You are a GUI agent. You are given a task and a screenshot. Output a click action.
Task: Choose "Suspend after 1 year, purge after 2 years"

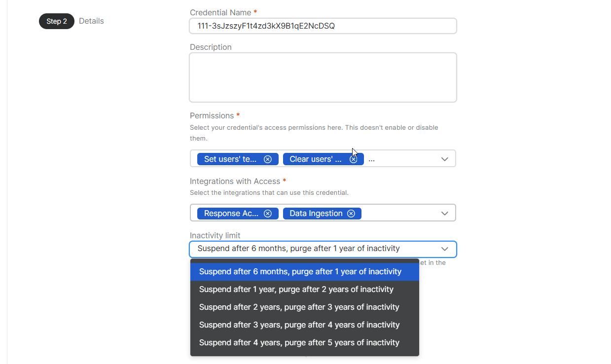coord(296,290)
